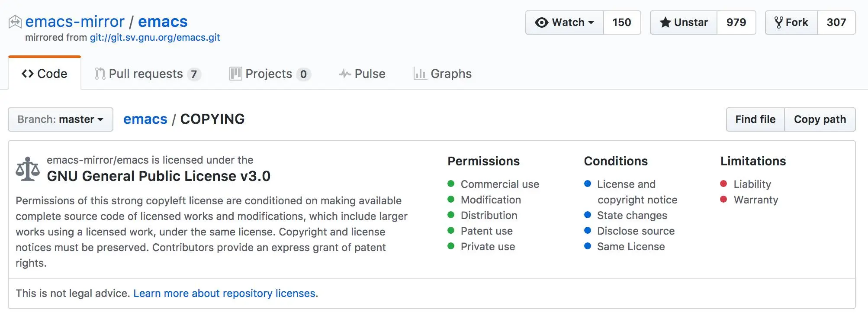Switch to the Code tab
Viewport: 868px width, 316px height.
point(45,74)
